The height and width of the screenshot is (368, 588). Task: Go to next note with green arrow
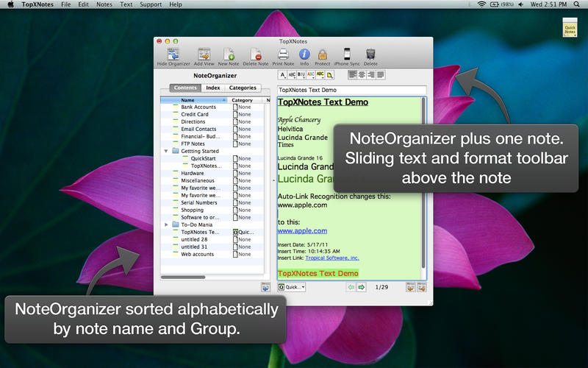[362, 287]
